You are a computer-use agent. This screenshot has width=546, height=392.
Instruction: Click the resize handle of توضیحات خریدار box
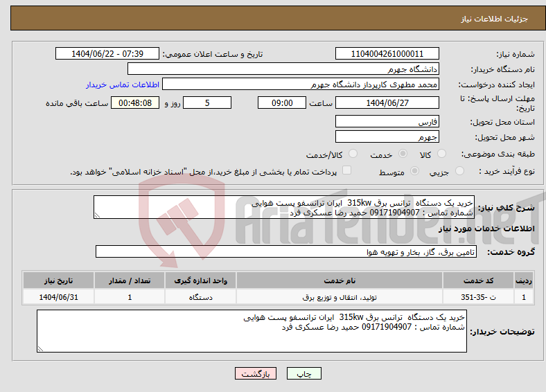click(x=40, y=349)
